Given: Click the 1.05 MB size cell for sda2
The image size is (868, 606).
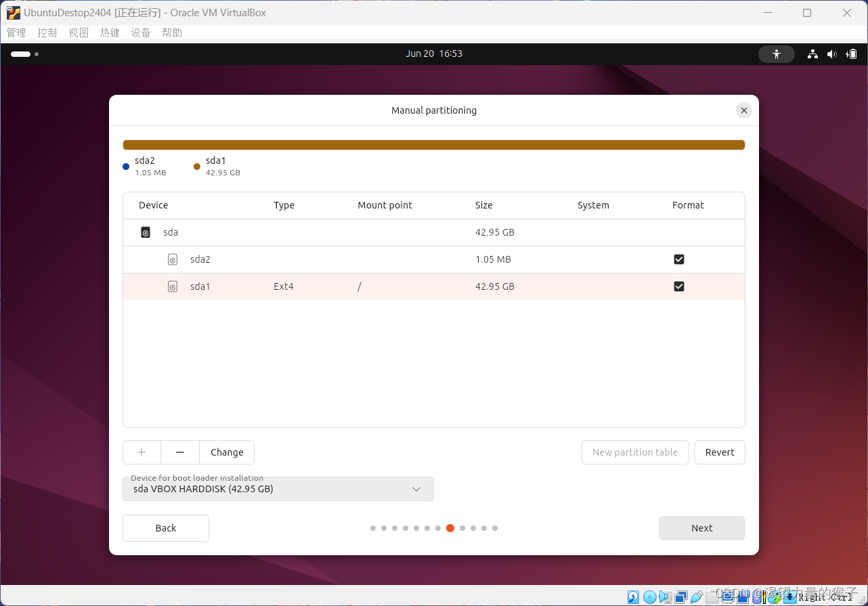Looking at the screenshot, I should tap(493, 259).
